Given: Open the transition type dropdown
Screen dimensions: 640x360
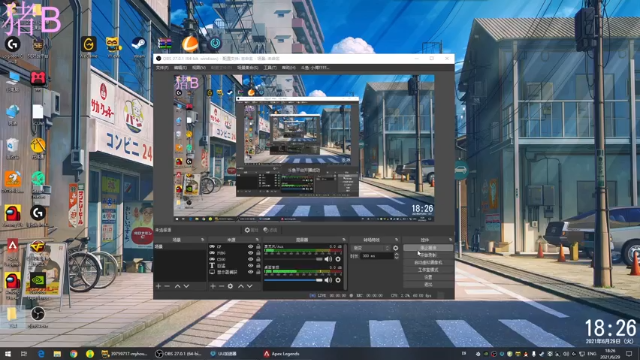Looking at the screenshot, I should click(371, 248).
